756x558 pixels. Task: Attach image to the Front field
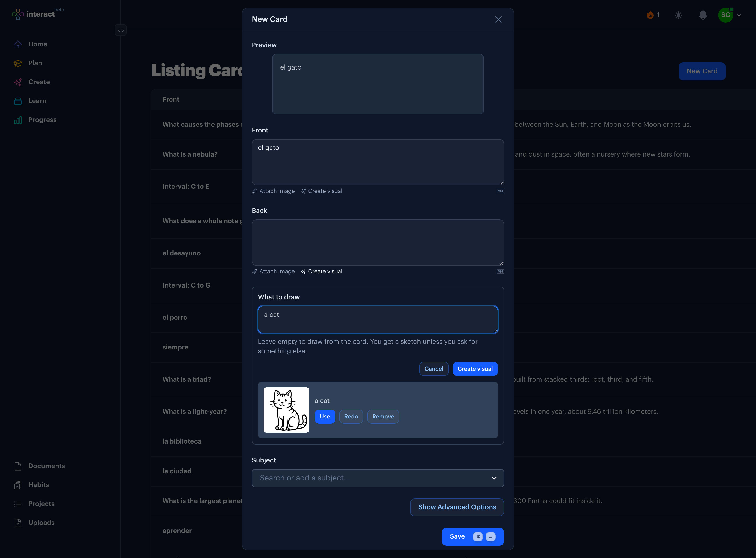(x=273, y=191)
